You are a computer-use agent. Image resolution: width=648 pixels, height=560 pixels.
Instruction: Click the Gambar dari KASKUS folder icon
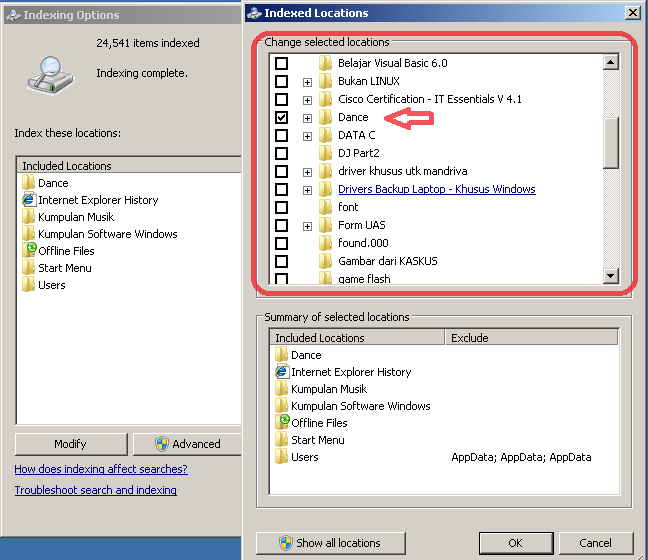coord(326,261)
